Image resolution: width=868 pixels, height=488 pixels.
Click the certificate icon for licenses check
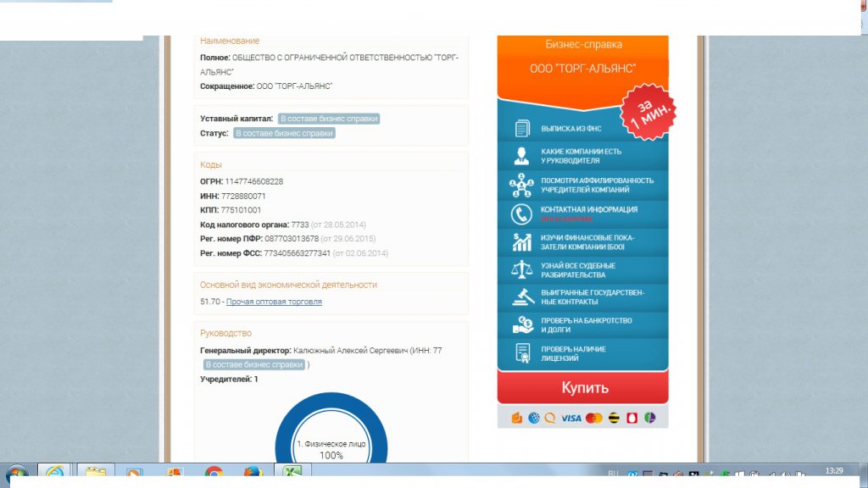coord(522,353)
